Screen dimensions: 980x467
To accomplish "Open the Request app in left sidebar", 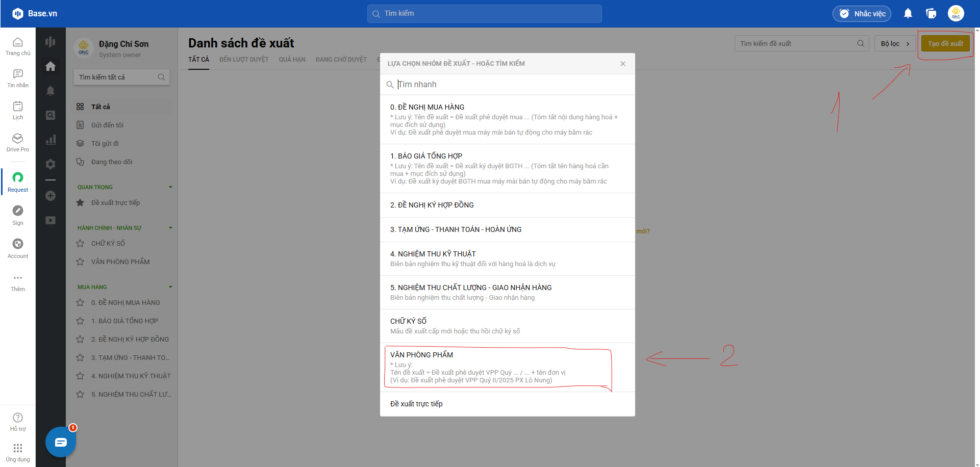I will (18, 181).
